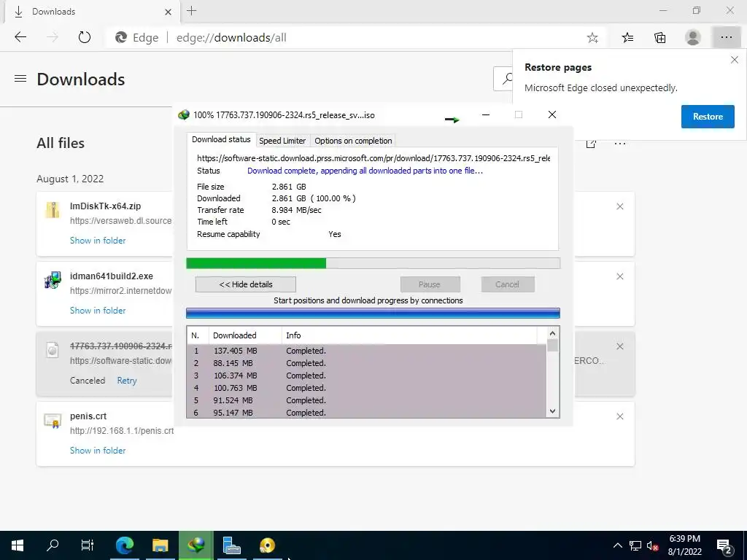Select connection 2 row 88.145 MB
Screen dimensions: 747x560
point(367,363)
